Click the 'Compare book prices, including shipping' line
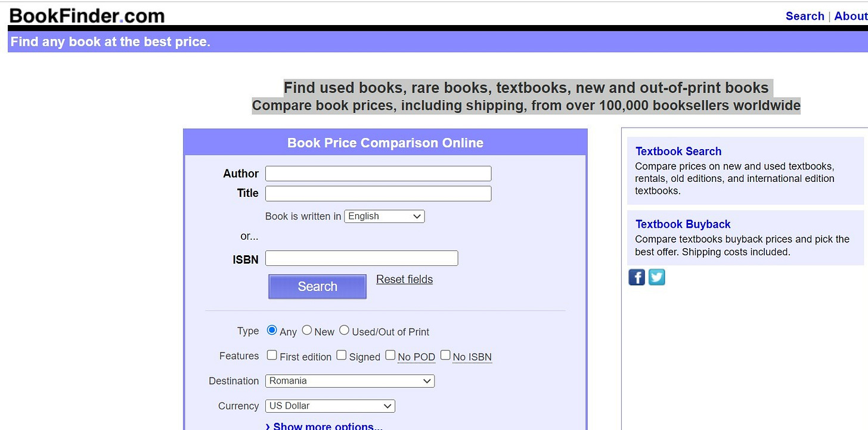Viewport: 868px width, 430px height. click(x=526, y=106)
